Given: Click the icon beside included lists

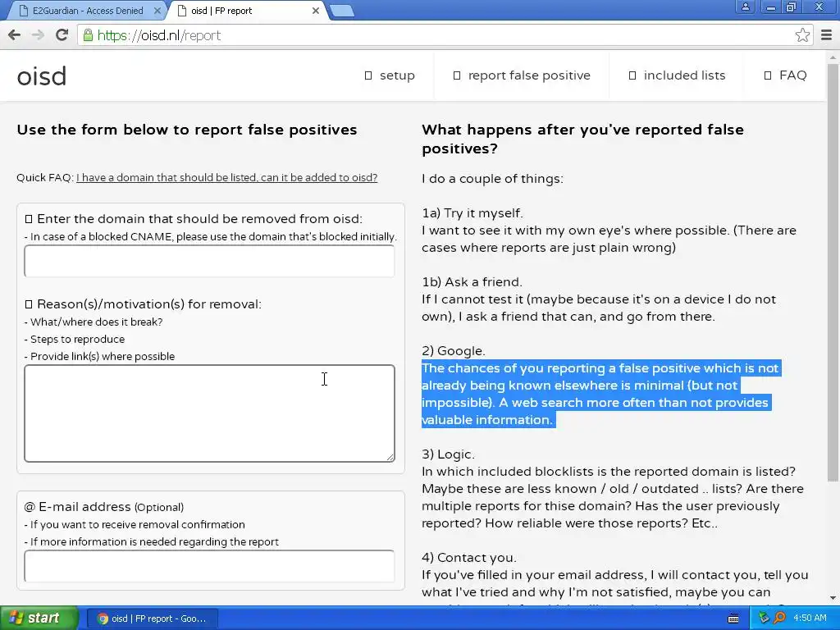Looking at the screenshot, I should point(632,75).
